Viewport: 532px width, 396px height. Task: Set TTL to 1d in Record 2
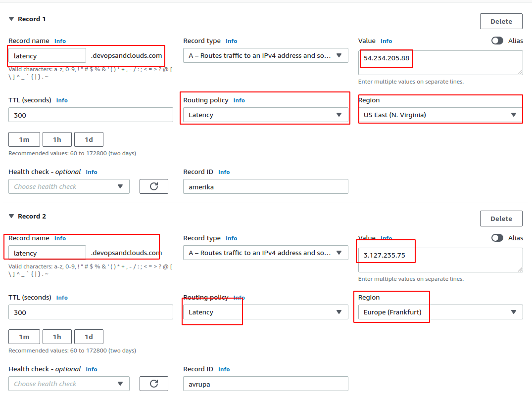click(89, 337)
